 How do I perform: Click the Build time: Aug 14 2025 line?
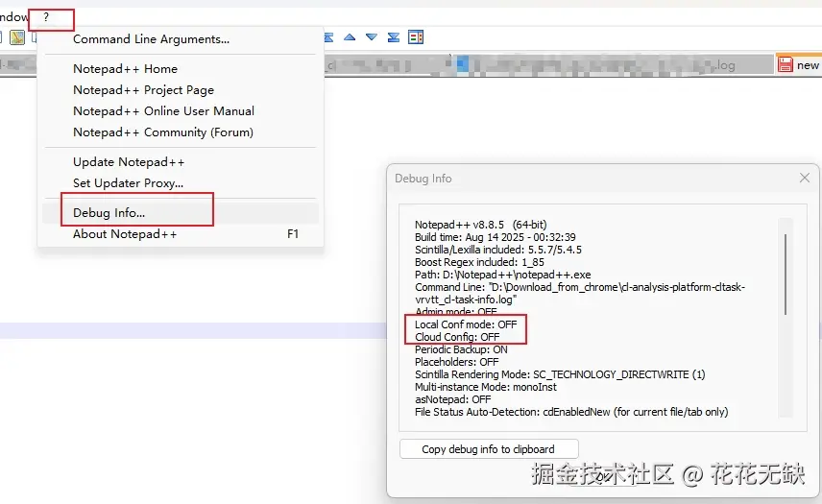click(495, 237)
